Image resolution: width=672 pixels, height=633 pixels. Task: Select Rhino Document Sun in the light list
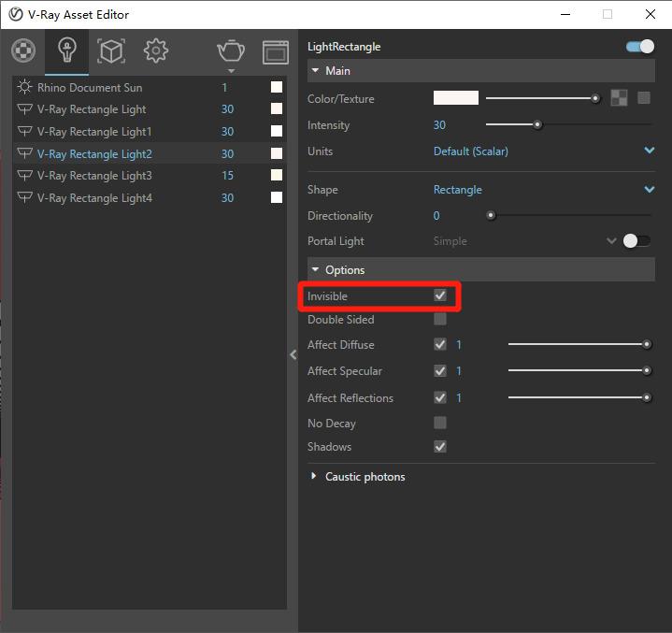coord(150,88)
